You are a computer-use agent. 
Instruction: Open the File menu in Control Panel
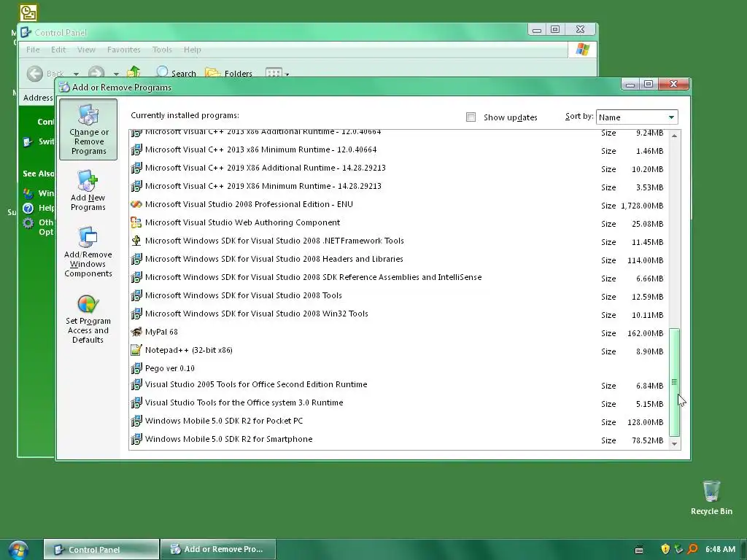(33, 50)
